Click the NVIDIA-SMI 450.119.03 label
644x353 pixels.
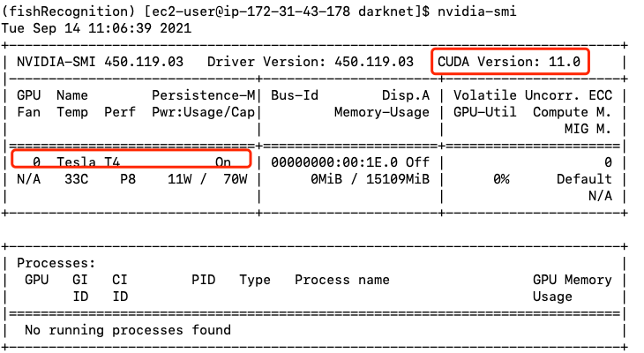click(100, 62)
